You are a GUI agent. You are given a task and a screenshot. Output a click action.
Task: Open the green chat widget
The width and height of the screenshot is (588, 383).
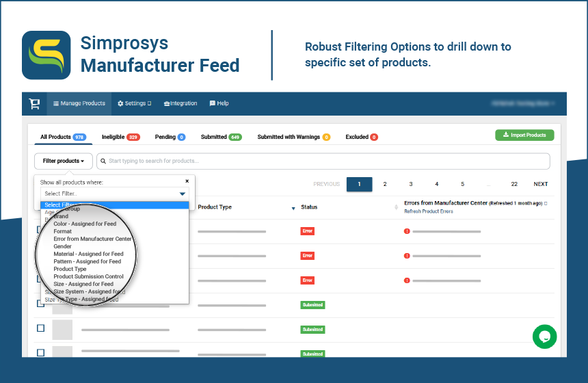pyautogui.click(x=544, y=336)
